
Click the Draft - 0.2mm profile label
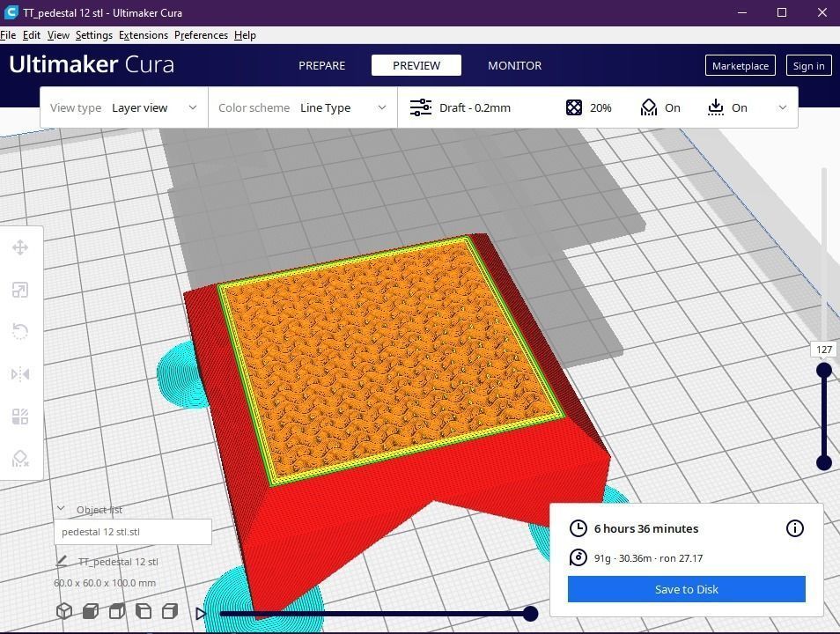click(x=475, y=107)
